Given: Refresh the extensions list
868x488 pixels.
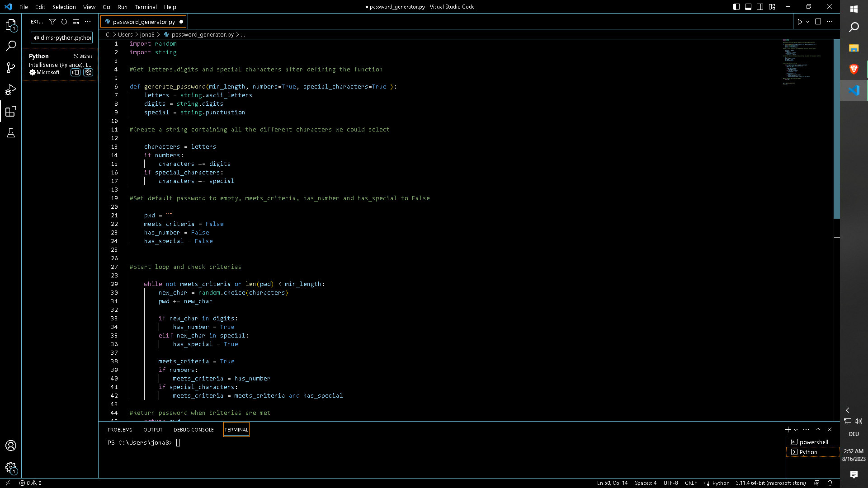Looking at the screenshot, I should pyautogui.click(x=64, y=21).
